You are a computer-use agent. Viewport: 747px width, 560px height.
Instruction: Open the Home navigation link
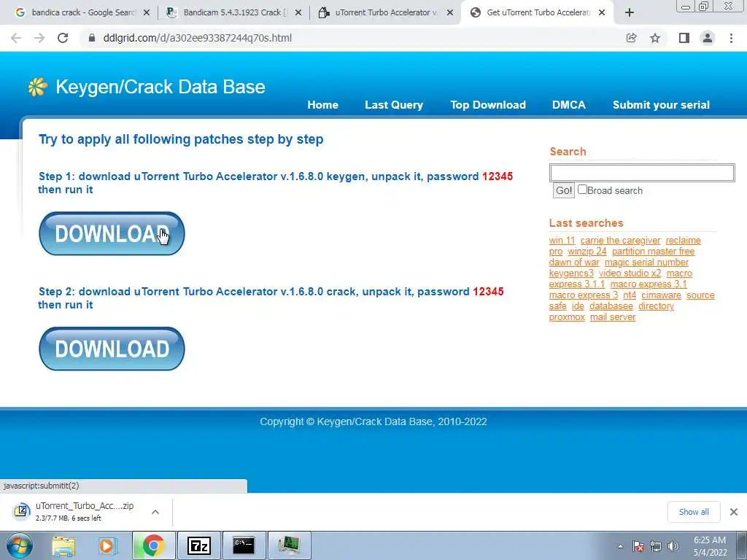pyautogui.click(x=323, y=105)
